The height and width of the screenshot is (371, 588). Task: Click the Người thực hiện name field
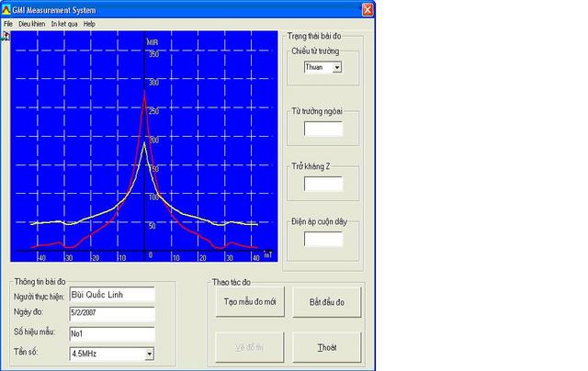[x=112, y=295]
